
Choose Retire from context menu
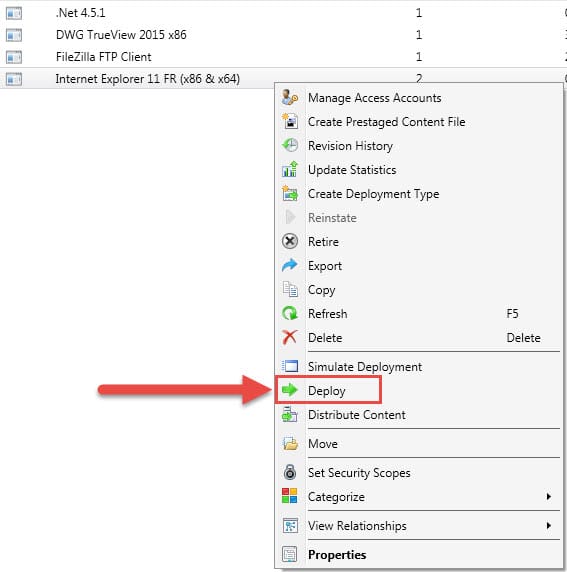[323, 242]
